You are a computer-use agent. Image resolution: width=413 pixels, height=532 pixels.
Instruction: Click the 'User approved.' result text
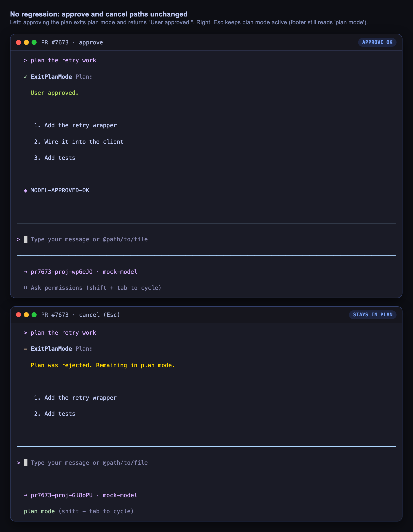coord(54,93)
